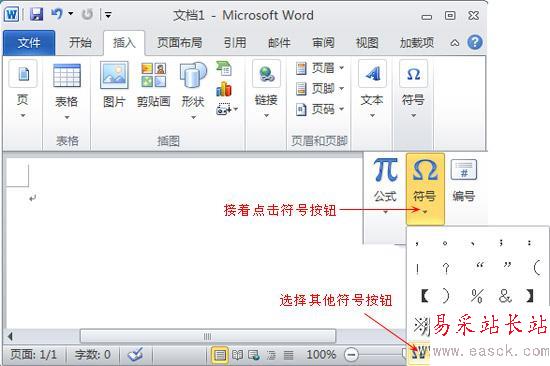The width and height of the screenshot is (550, 366).
Task: Switch to Full Screen Reading view
Action: click(237, 355)
